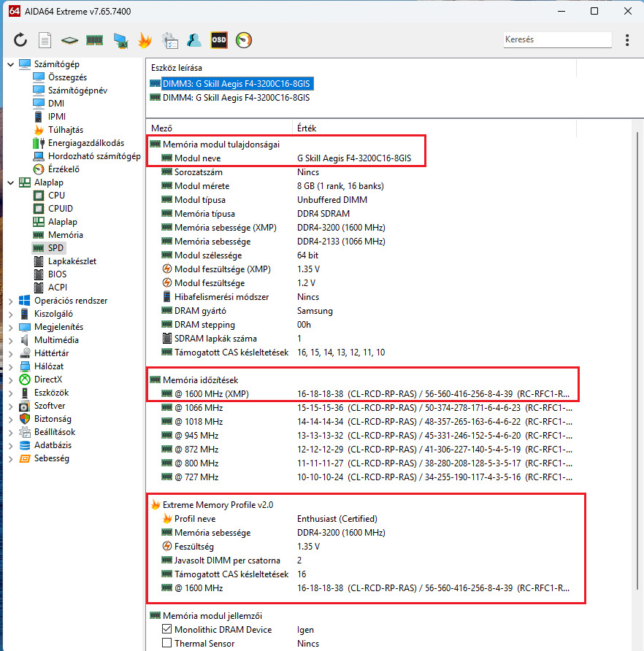Click the Keresés search field
The width and height of the screenshot is (644, 651).
click(x=557, y=40)
